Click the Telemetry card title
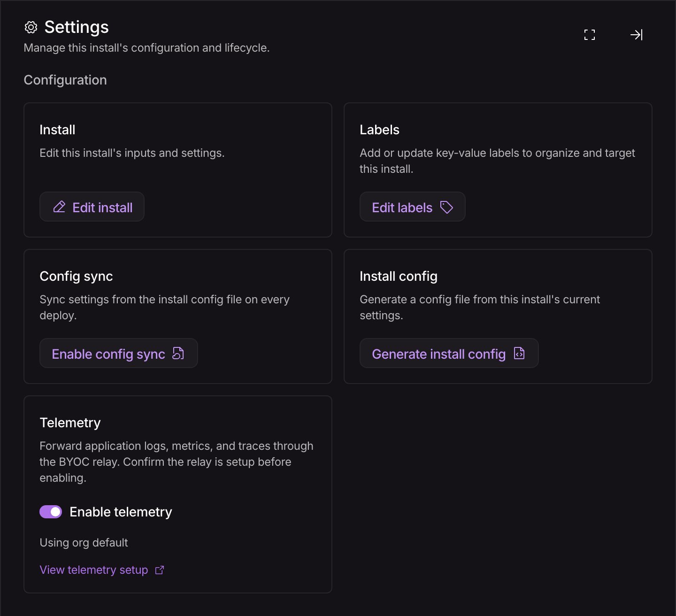The image size is (676, 616). point(70,423)
